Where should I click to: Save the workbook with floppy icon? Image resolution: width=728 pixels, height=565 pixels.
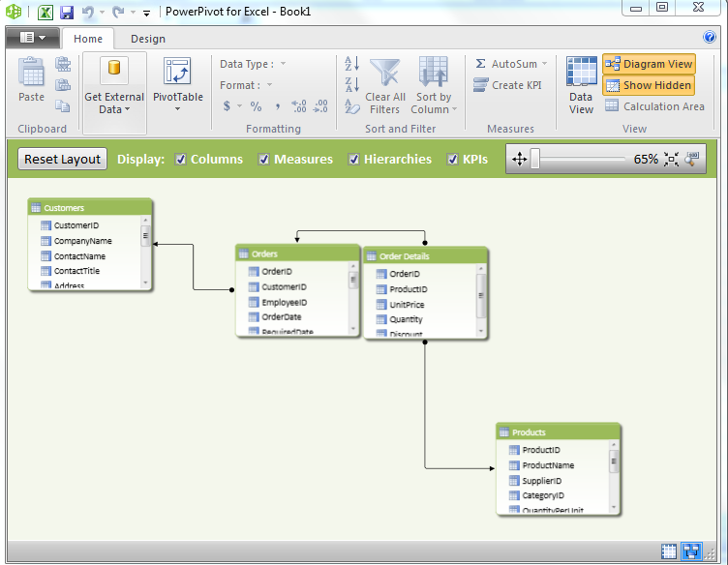pos(67,12)
